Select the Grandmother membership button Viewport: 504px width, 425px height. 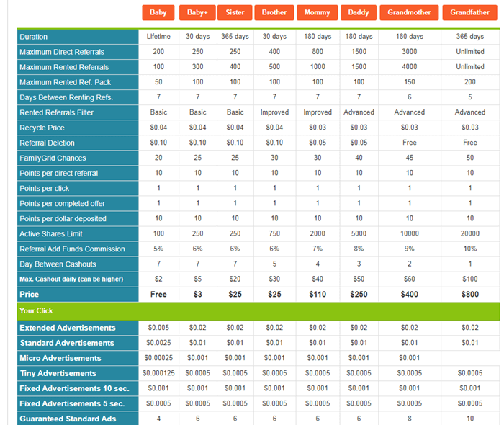click(409, 12)
